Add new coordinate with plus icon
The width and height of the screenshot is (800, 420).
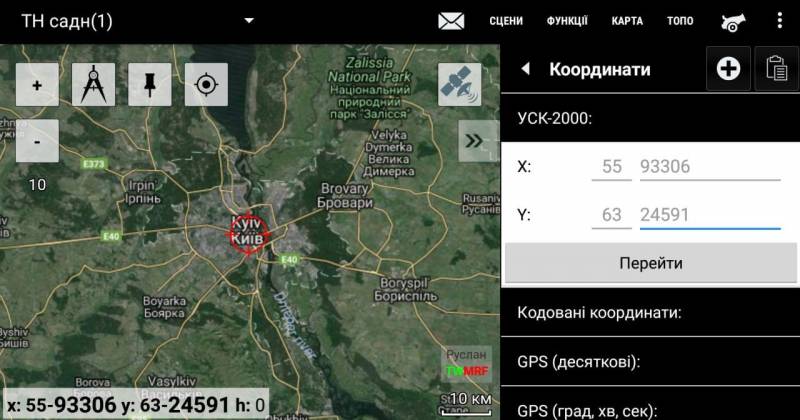coord(728,68)
